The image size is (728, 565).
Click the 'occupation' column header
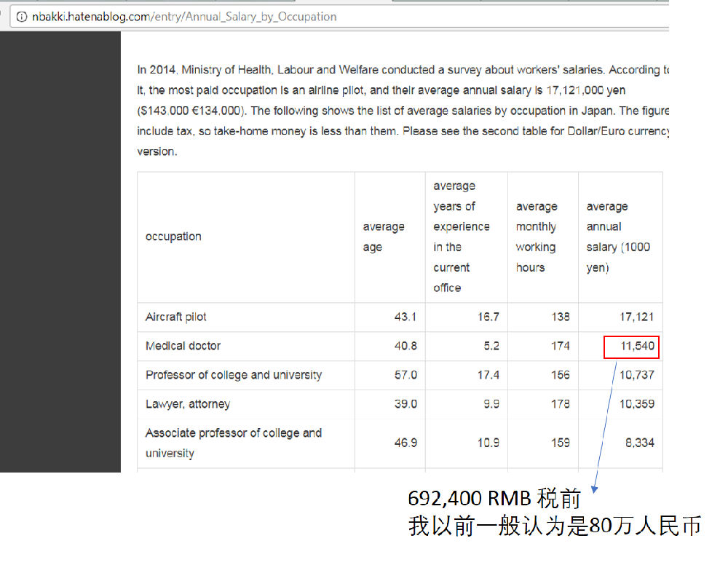(173, 237)
